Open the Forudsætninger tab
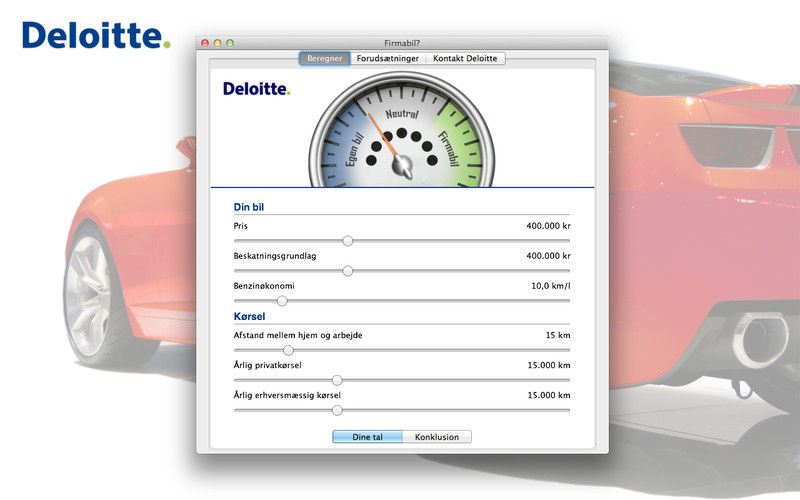 click(388, 59)
